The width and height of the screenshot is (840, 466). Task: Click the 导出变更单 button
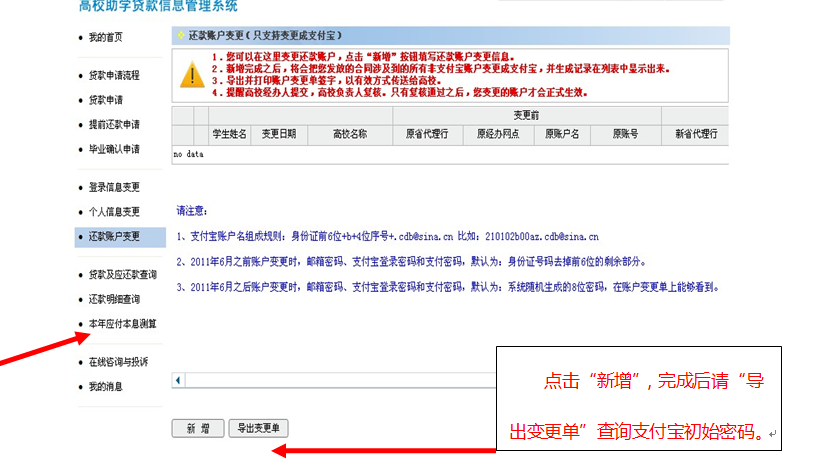click(x=258, y=428)
